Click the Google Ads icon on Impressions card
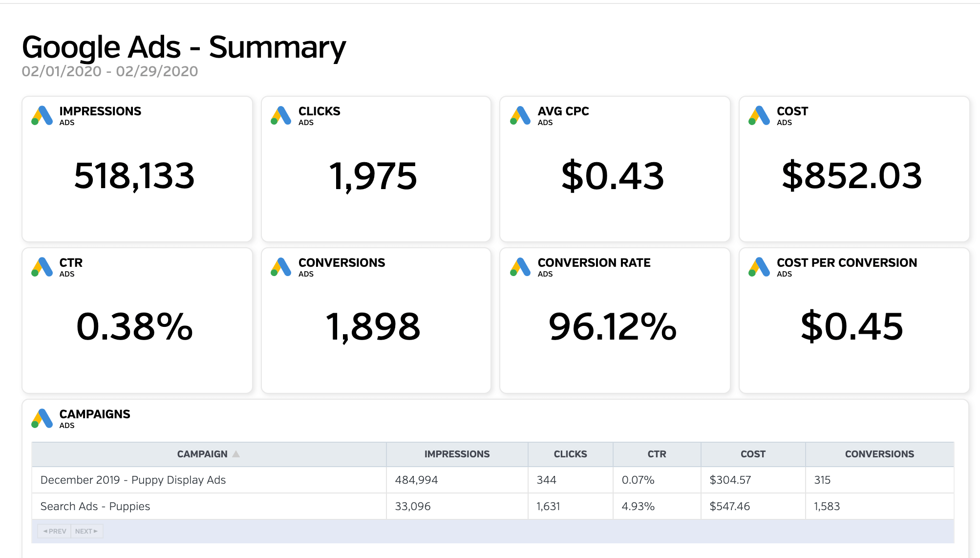Image resolution: width=980 pixels, height=558 pixels. 43,116
